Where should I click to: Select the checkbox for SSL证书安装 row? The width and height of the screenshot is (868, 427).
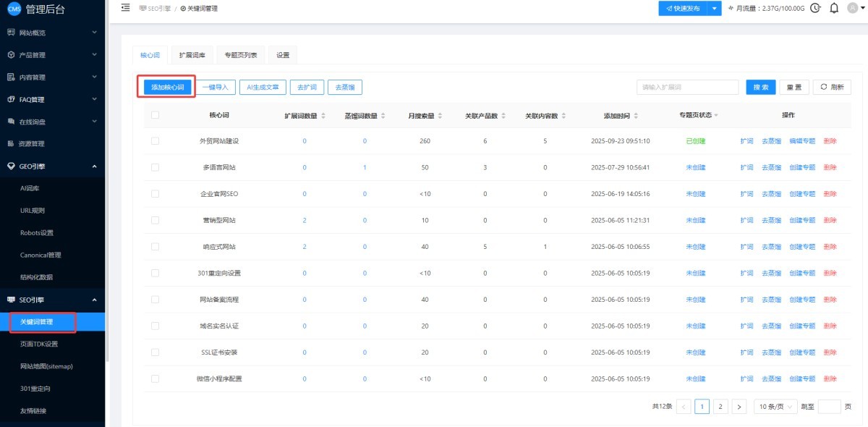tap(155, 352)
